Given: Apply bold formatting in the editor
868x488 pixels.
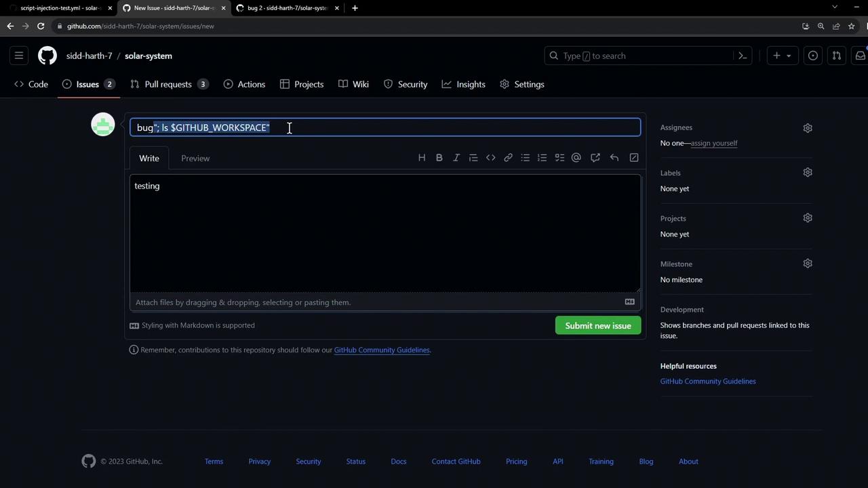Looking at the screenshot, I should pyautogui.click(x=439, y=158).
